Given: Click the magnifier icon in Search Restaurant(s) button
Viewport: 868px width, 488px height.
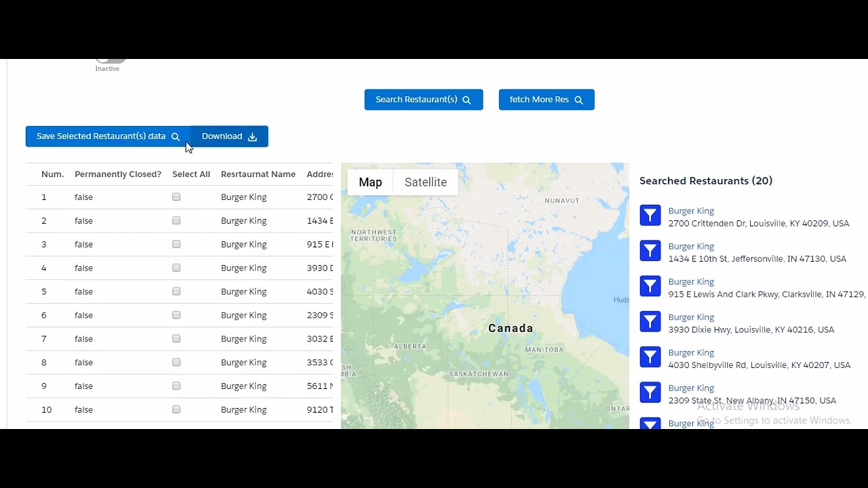Looking at the screenshot, I should [467, 100].
